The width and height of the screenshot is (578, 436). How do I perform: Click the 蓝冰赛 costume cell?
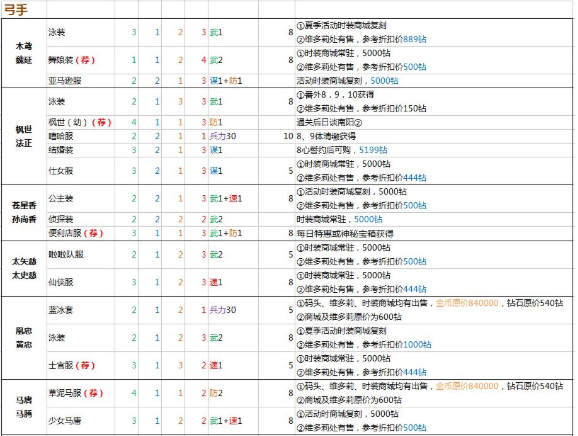pos(80,310)
